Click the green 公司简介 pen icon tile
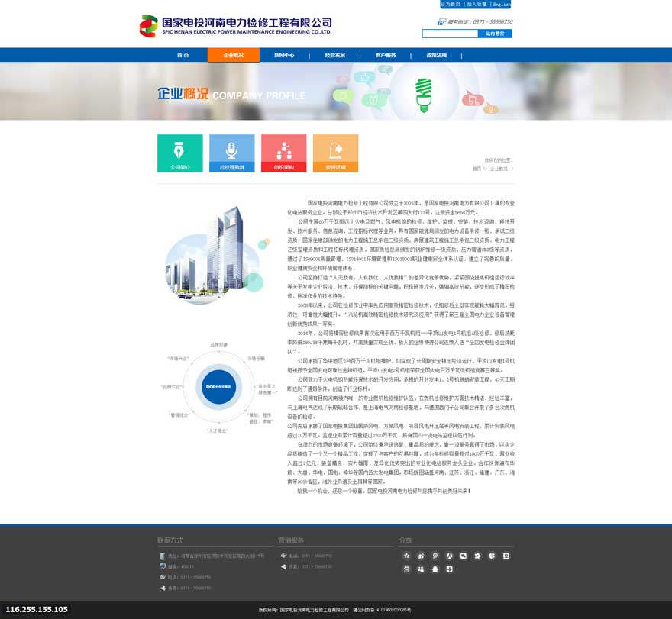The height and width of the screenshot is (619, 672). 180,153
